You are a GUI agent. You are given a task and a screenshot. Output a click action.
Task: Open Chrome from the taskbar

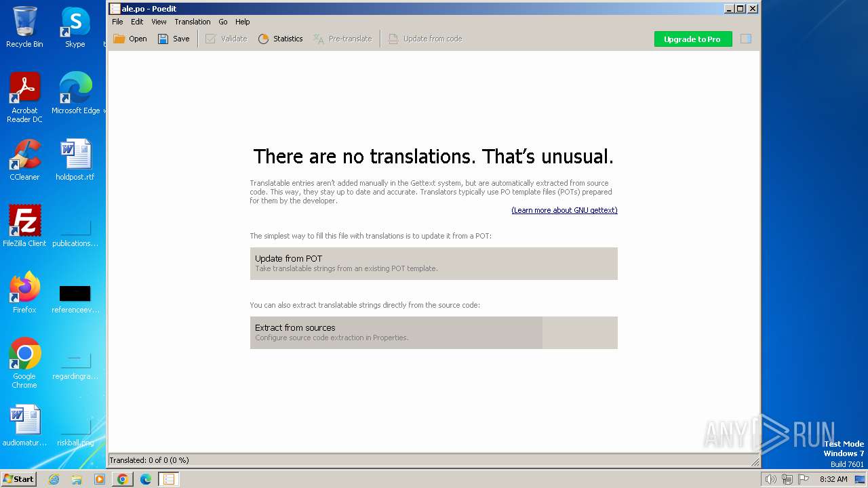[123, 479]
